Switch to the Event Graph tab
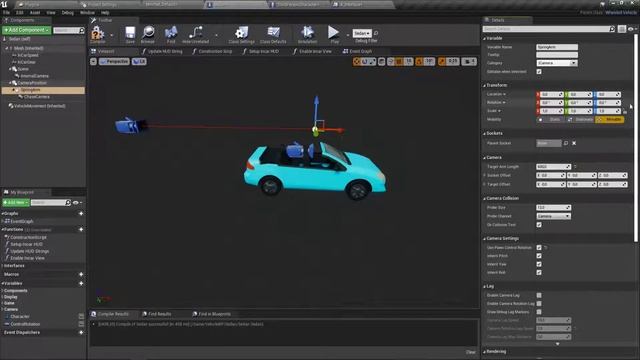The width and height of the screenshot is (640, 360). tap(358, 51)
